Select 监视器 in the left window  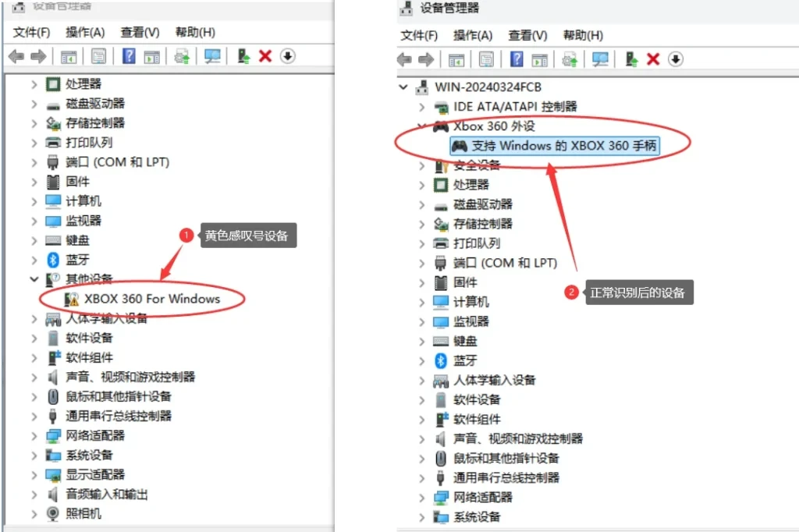click(x=83, y=221)
